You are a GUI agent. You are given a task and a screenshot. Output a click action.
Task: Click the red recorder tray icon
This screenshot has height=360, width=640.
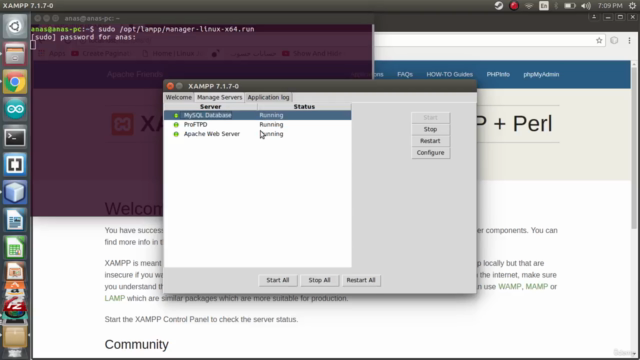click(x=514, y=6)
